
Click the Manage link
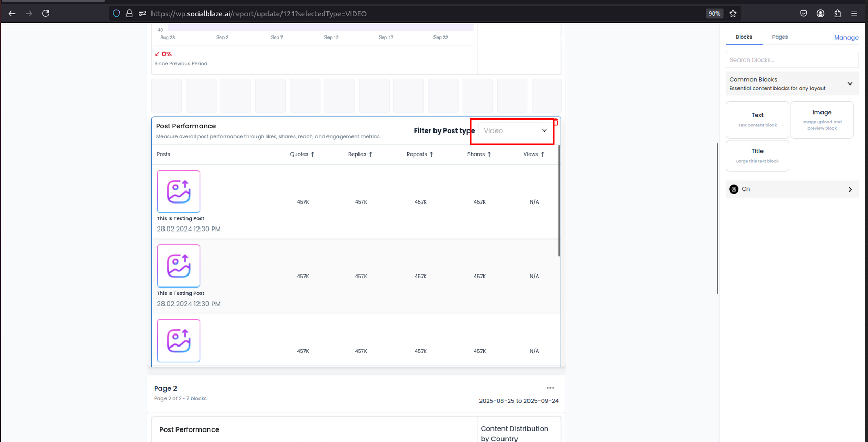846,38
